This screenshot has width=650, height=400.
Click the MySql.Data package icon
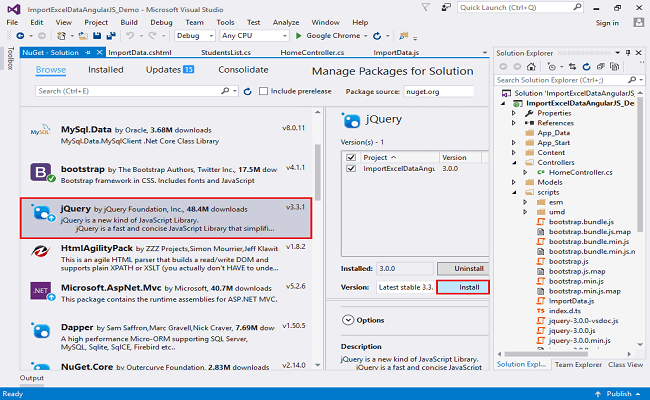[40, 132]
